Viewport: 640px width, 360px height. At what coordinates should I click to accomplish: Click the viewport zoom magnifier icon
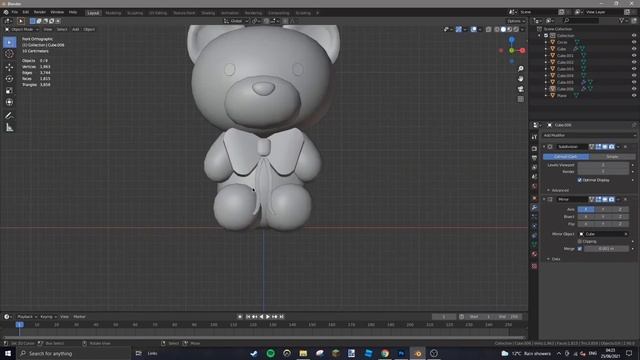click(520, 69)
